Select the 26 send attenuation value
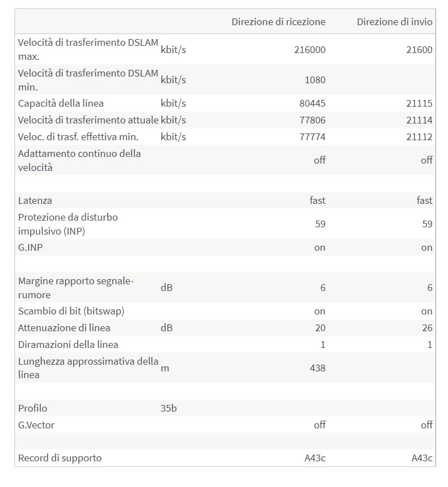This screenshot has height=487, width=448. click(427, 328)
